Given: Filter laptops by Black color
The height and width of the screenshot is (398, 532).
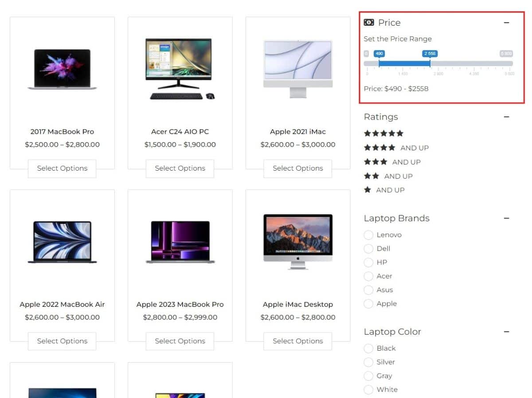Looking at the screenshot, I should click(368, 348).
